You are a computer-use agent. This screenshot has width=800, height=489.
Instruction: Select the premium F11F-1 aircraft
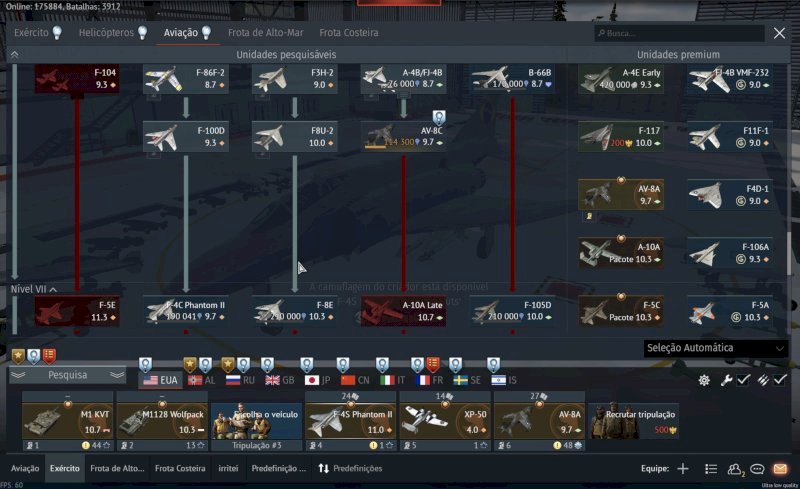click(x=730, y=137)
